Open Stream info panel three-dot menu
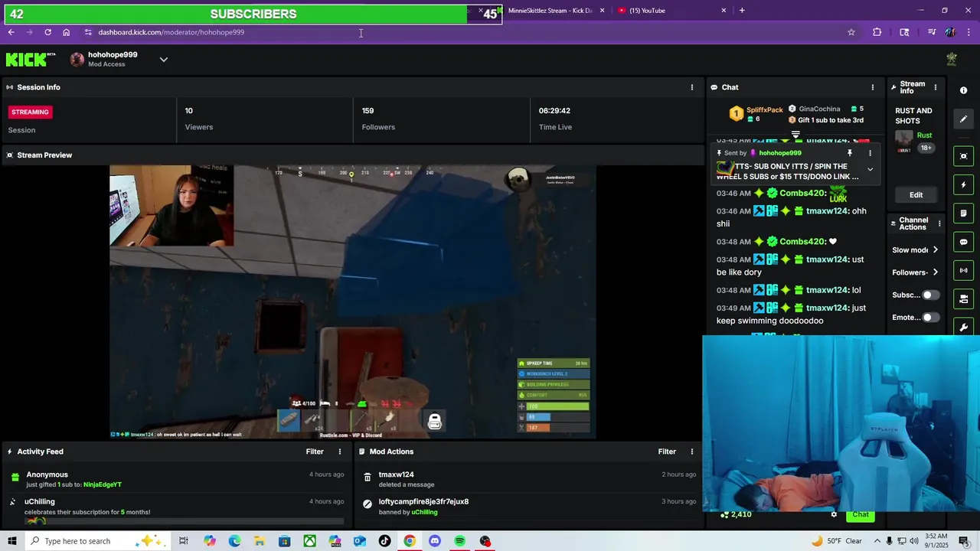This screenshot has height=551, width=980. pyautogui.click(x=936, y=87)
